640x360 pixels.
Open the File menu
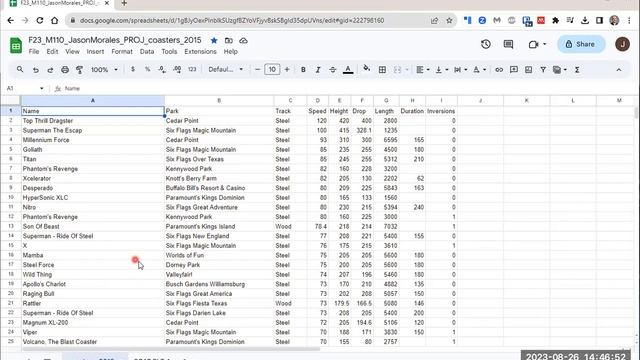[34, 52]
